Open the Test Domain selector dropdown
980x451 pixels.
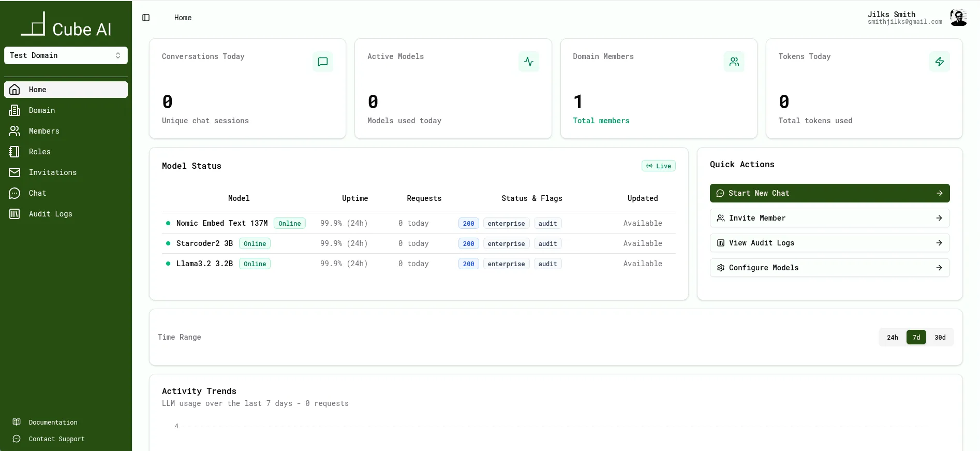66,55
